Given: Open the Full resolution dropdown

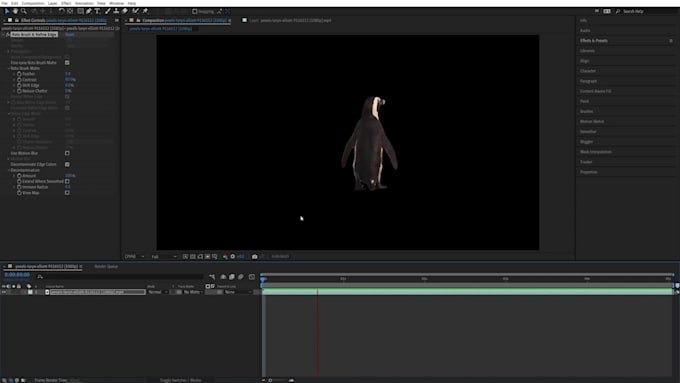Looking at the screenshot, I should pos(164,256).
